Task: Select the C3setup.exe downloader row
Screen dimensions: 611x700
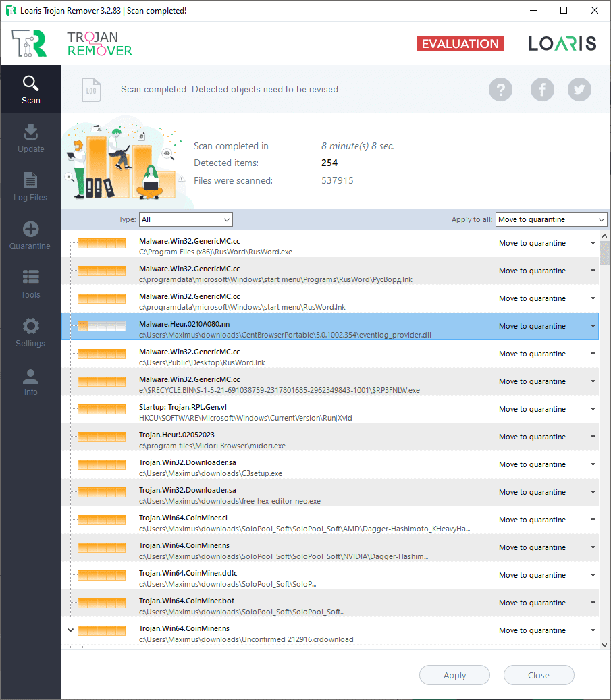Action: point(330,464)
